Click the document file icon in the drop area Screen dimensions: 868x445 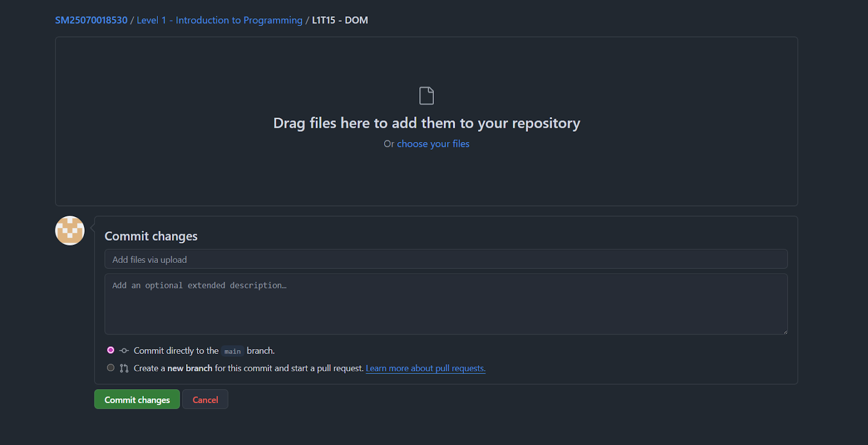pyautogui.click(x=426, y=95)
